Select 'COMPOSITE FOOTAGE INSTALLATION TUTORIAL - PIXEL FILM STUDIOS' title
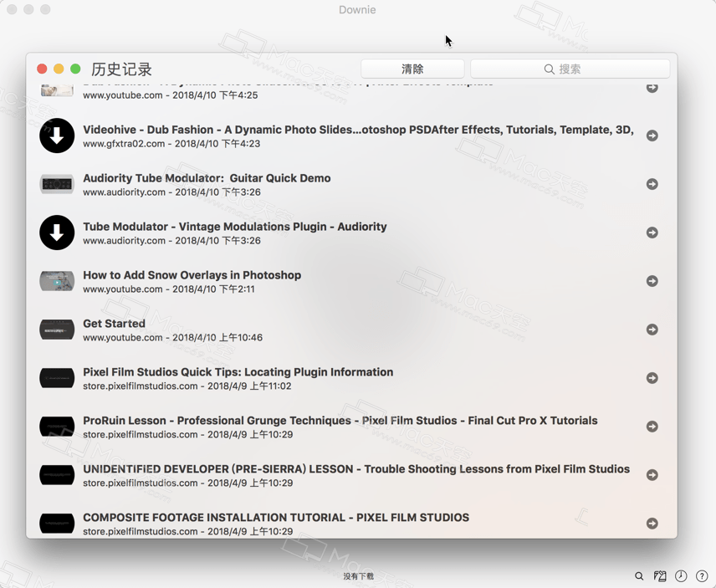716x588 pixels. click(276, 517)
